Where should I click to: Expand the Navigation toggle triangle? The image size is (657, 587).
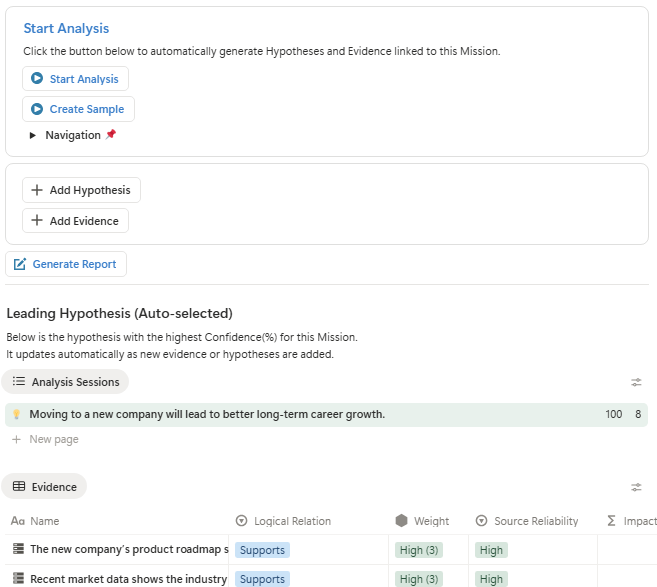[33, 135]
